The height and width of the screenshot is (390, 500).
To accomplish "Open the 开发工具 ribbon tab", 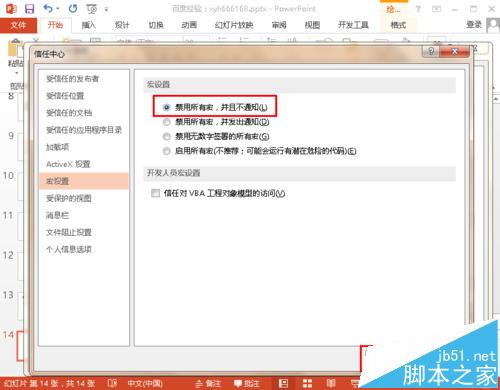I will point(353,25).
